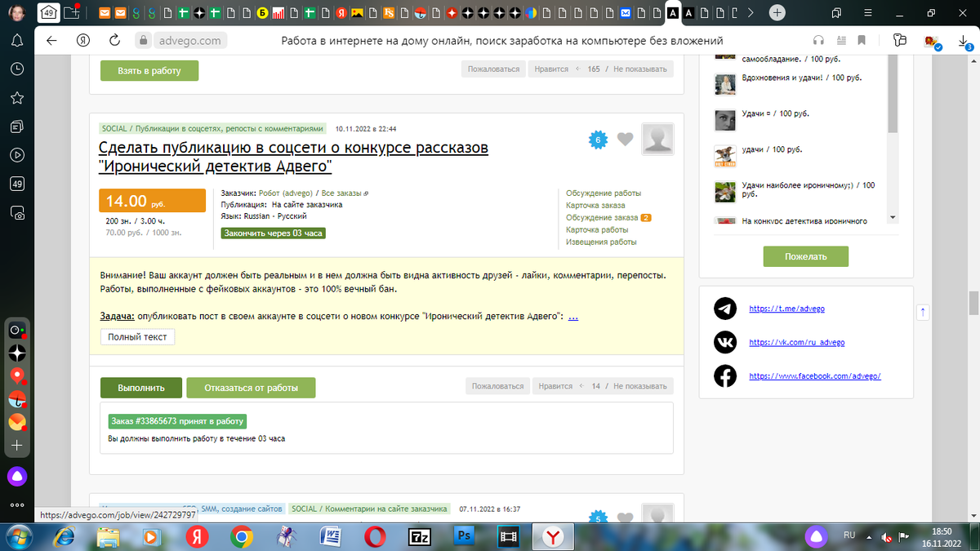Open the Извещения работы link

pos(601,242)
